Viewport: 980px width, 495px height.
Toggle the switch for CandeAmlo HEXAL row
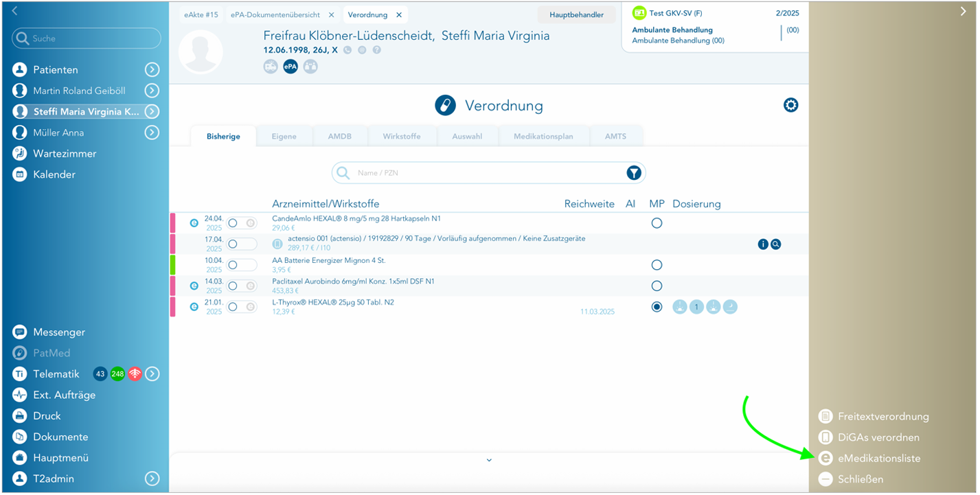[x=242, y=223]
